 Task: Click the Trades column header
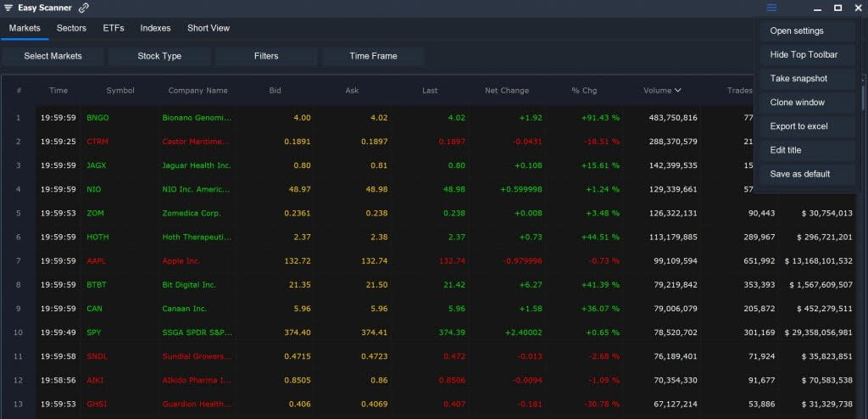tap(739, 91)
